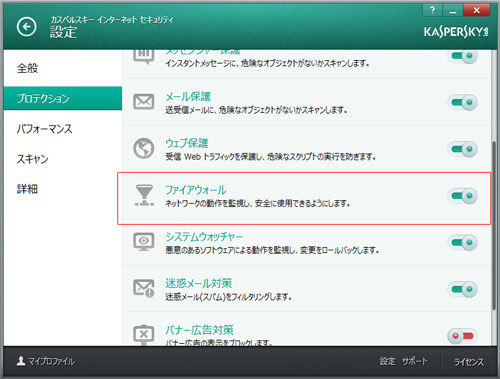Close the Kaspersky settings window
This screenshot has width=500, height=379.
(x=477, y=10)
